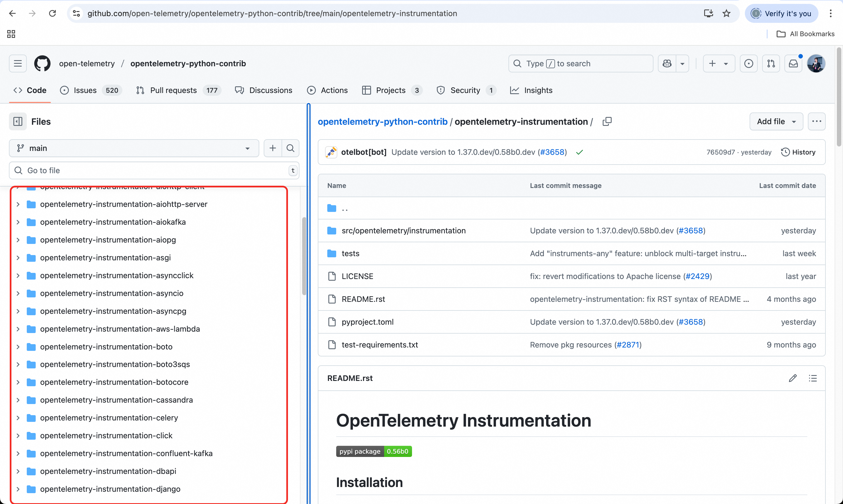Image resolution: width=843 pixels, height=504 pixels.
Task: Open the Copilot chat icon
Action: pyautogui.click(x=667, y=63)
